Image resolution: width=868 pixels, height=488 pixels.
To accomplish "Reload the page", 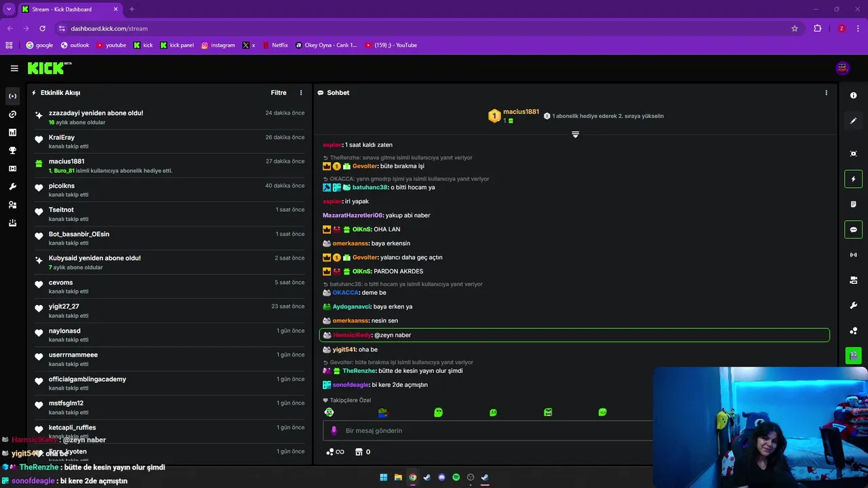I will 42,28.
